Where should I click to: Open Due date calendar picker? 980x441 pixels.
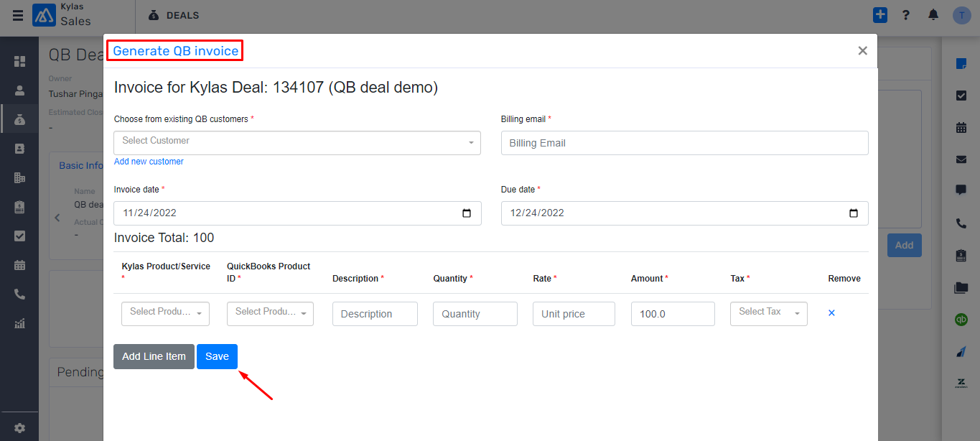(854, 213)
